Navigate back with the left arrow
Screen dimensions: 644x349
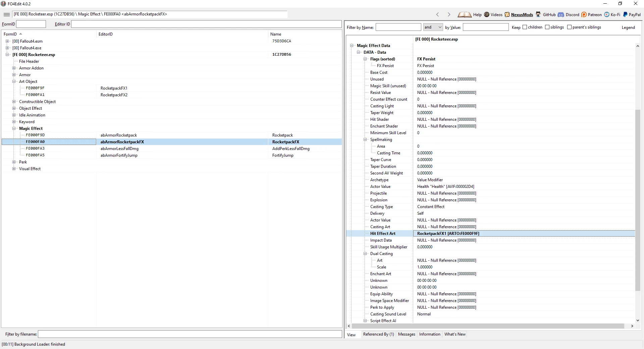point(437,14)
